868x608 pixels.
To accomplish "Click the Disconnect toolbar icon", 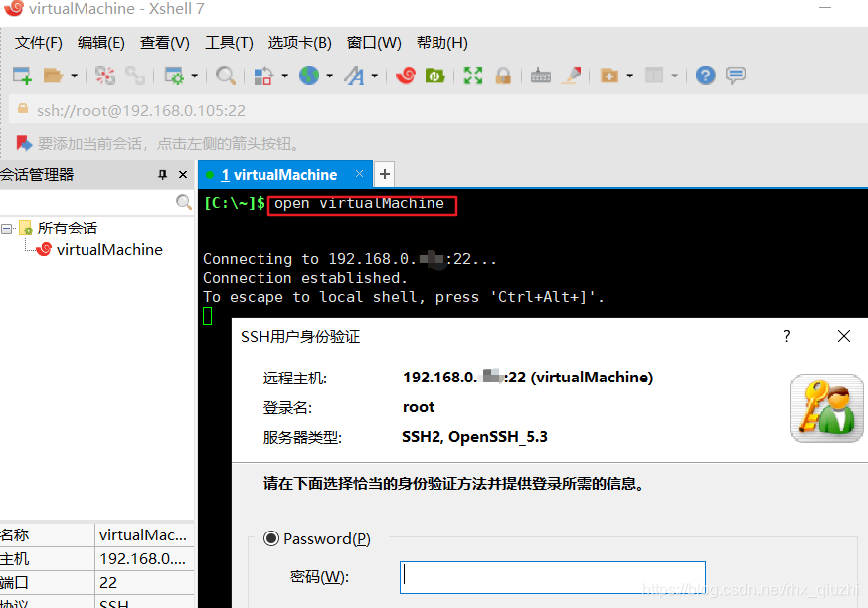I will (x=105, y=76).
